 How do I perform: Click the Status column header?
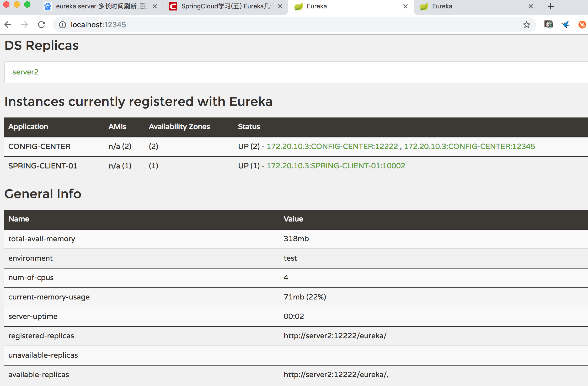249,127
